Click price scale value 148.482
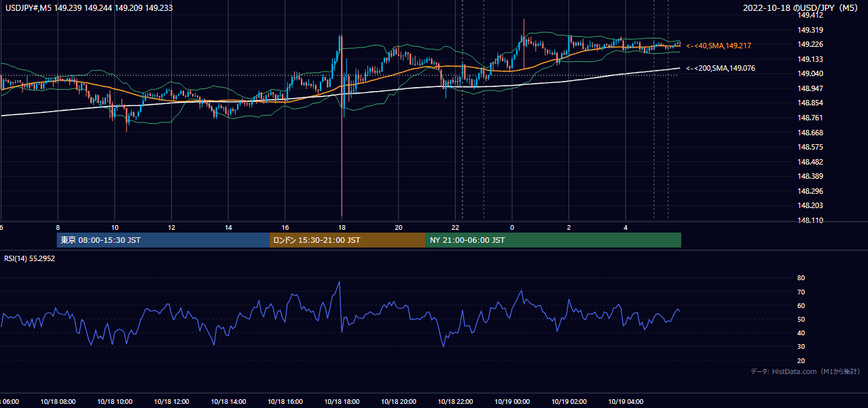 (x=810, y=162)
